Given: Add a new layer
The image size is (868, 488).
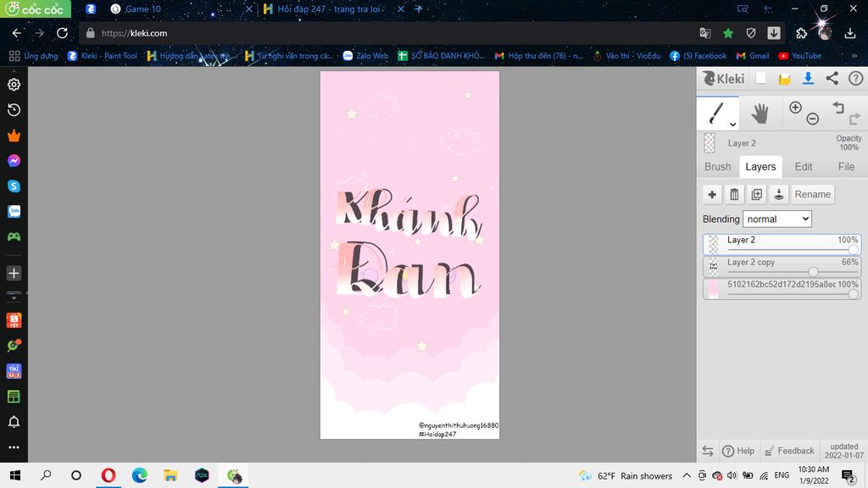Looking at the screenshot, I should pyautogui.click(x=712, y=194).
